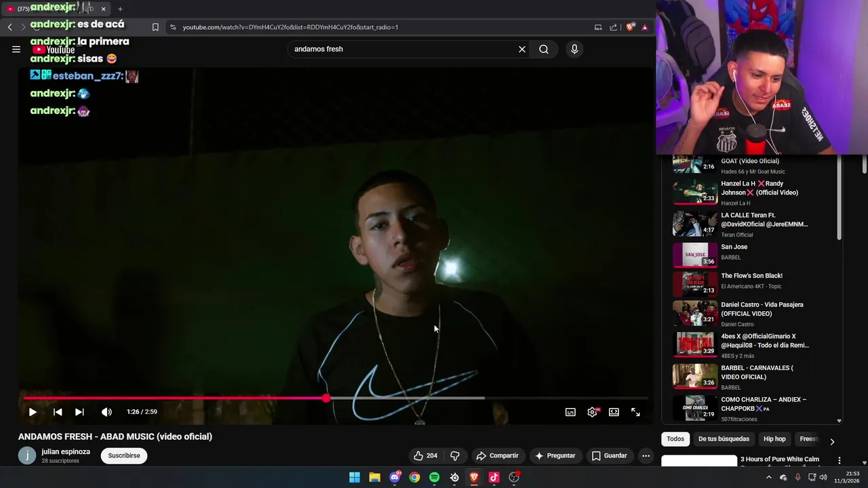Open Discord from the taskbar
The width and height of the screenshot is (868, 488).
point(395,477)
